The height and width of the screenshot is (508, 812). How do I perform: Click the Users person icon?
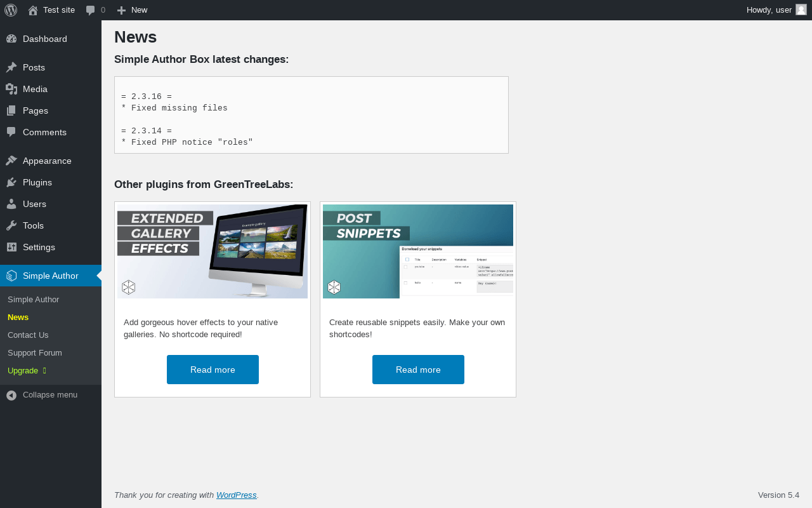tap(11, 204)
